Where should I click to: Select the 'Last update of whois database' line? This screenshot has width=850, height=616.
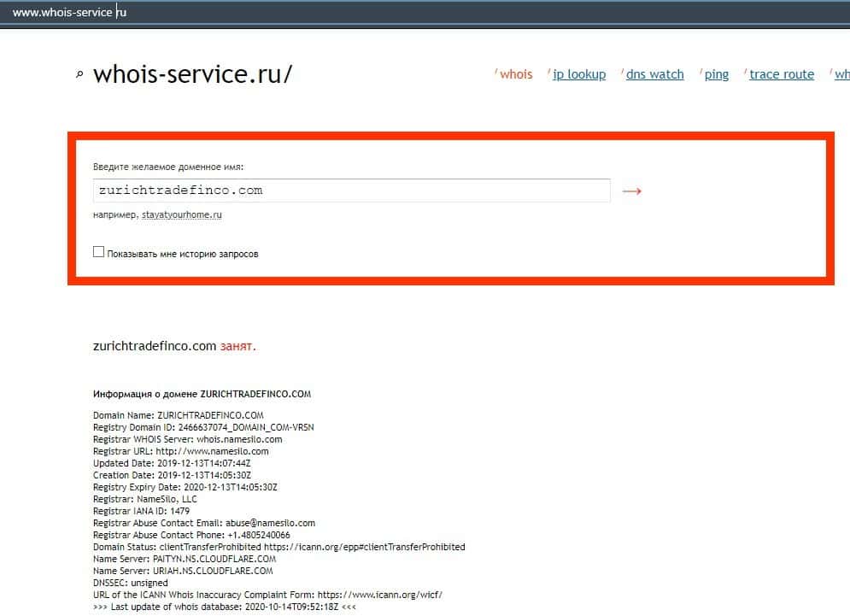click(225, 607)
